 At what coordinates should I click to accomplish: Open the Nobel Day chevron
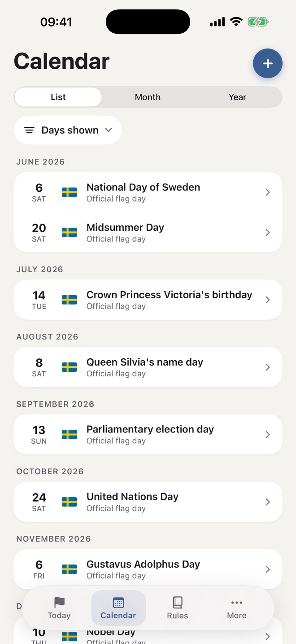tap(268, 636)
